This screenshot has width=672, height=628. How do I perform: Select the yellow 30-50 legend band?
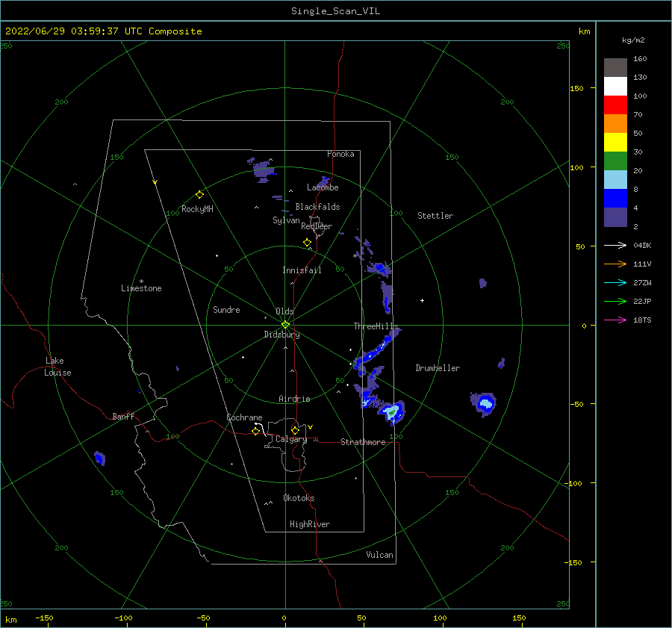coord(615,143)
